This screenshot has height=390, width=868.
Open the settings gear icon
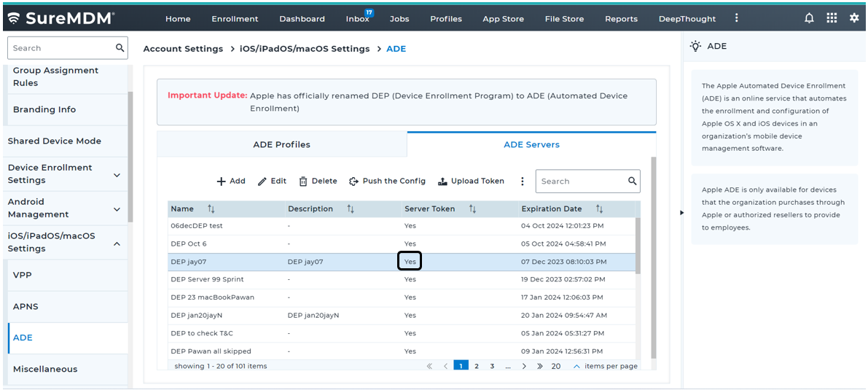point(854,18)
